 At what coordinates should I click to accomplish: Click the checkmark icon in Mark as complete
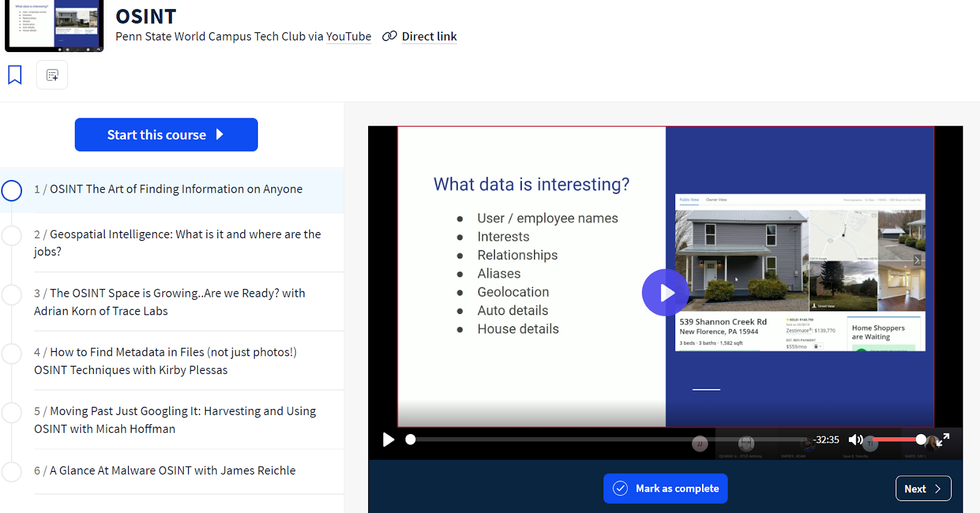point(620,489)
